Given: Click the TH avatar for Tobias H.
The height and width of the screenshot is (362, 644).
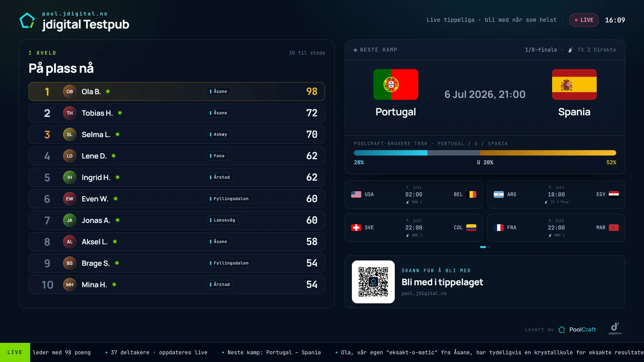Looking at the screenshot, I should (70, 113).
